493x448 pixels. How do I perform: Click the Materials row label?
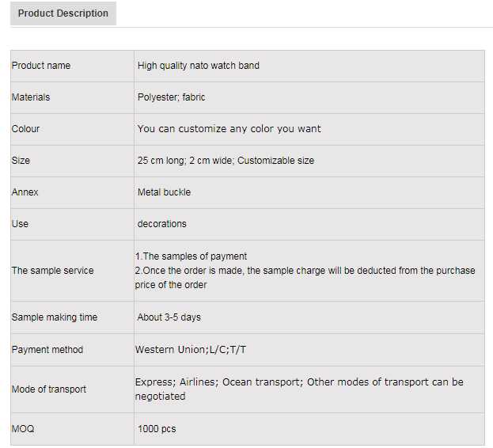pyautogui.click(x=31, y=97)
